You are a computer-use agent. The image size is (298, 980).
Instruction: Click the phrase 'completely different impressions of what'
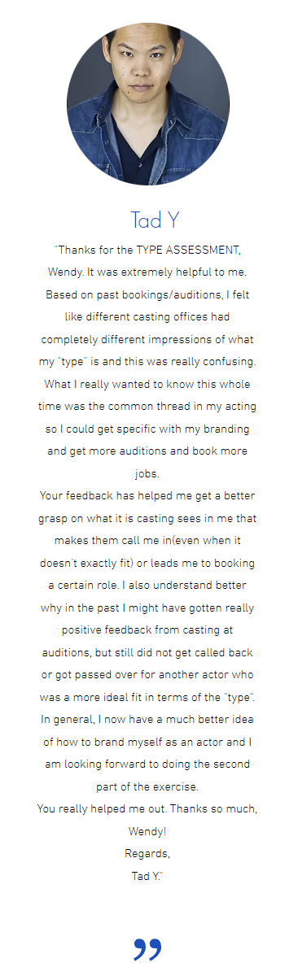148,338
